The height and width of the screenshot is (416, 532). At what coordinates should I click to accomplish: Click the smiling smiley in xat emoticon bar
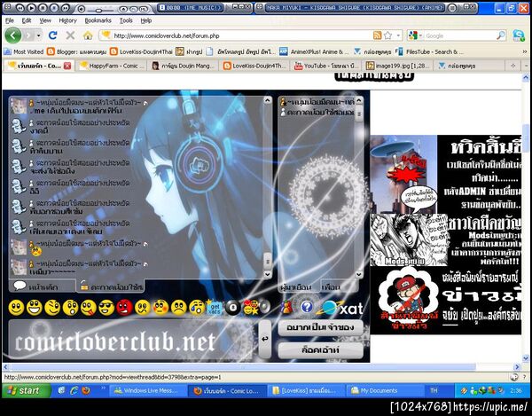tap(16, 308)
